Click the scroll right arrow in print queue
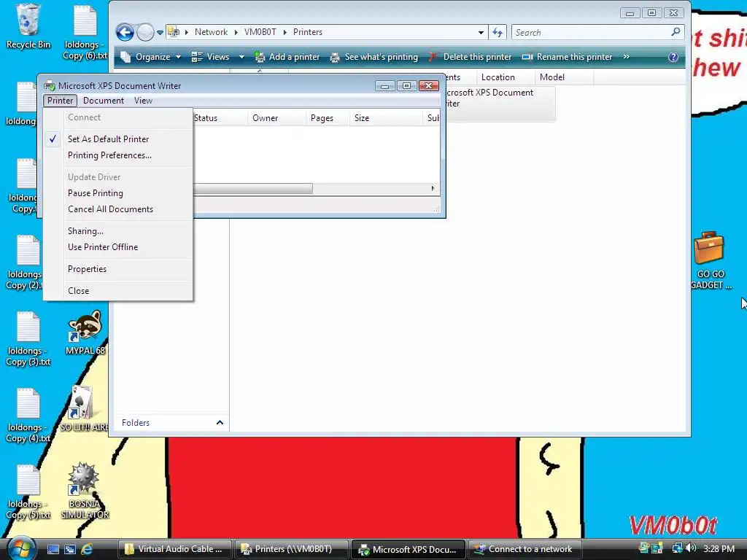 pyautogui.click(x=433, y=189)
